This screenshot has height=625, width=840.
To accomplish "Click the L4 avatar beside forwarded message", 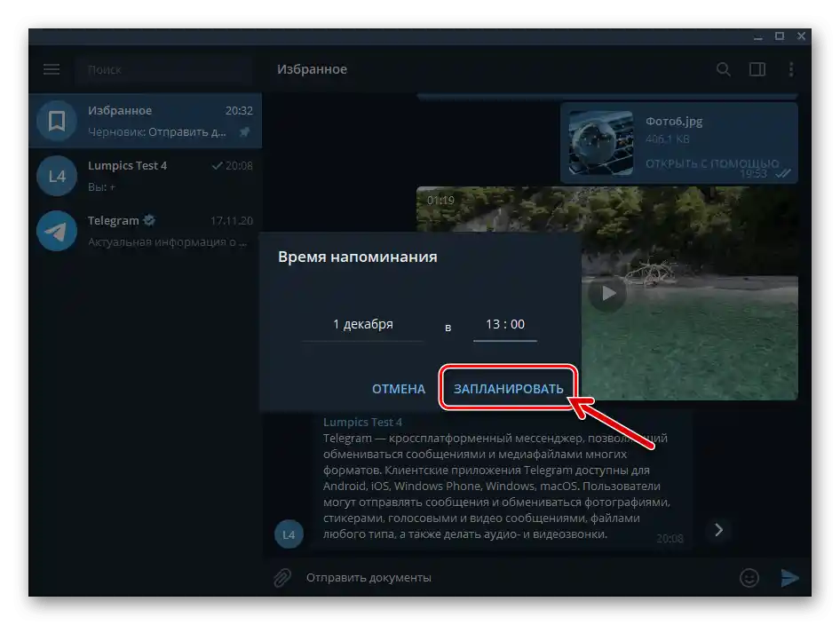I will (x=289, y=534).
